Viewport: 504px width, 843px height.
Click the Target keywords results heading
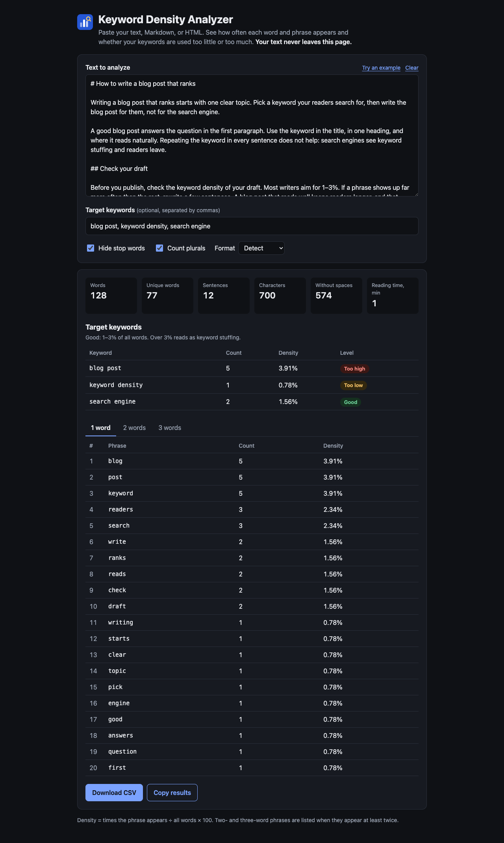(x=113, y=327)
